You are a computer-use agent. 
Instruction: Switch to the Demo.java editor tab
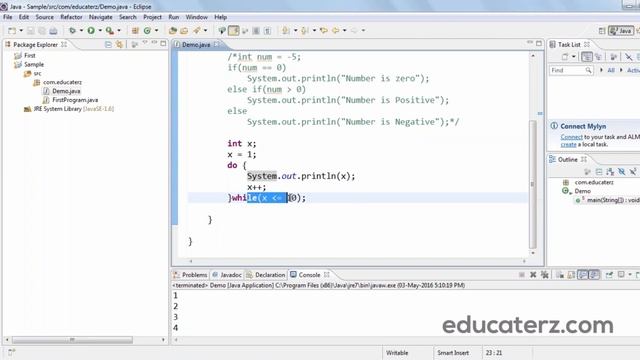pyautogui.click(x=196, y=44)
